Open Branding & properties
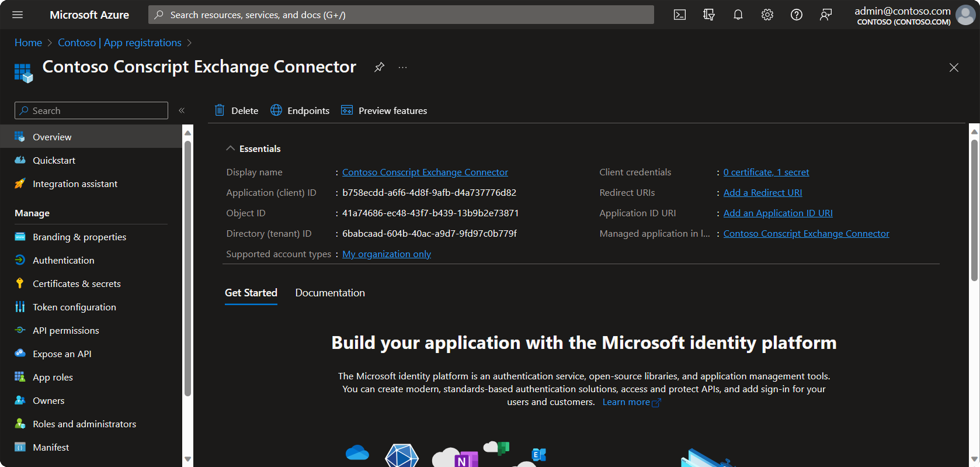The image size is (980, 467). click(91, 237)
